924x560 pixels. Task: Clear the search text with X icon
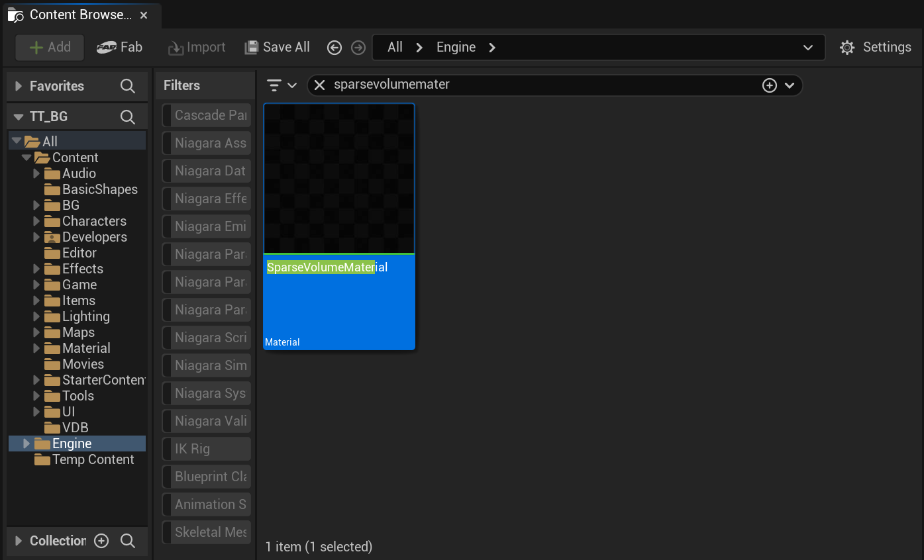319,85
